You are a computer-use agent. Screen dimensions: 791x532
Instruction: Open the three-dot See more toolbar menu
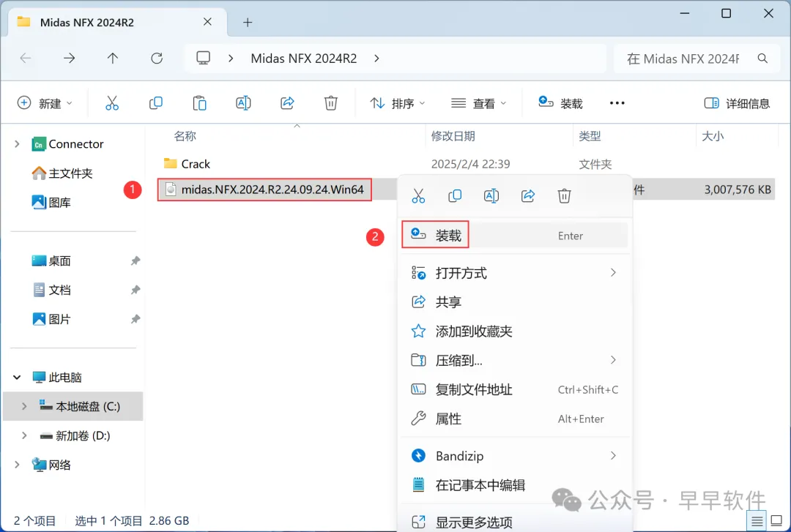pos(617,103)
